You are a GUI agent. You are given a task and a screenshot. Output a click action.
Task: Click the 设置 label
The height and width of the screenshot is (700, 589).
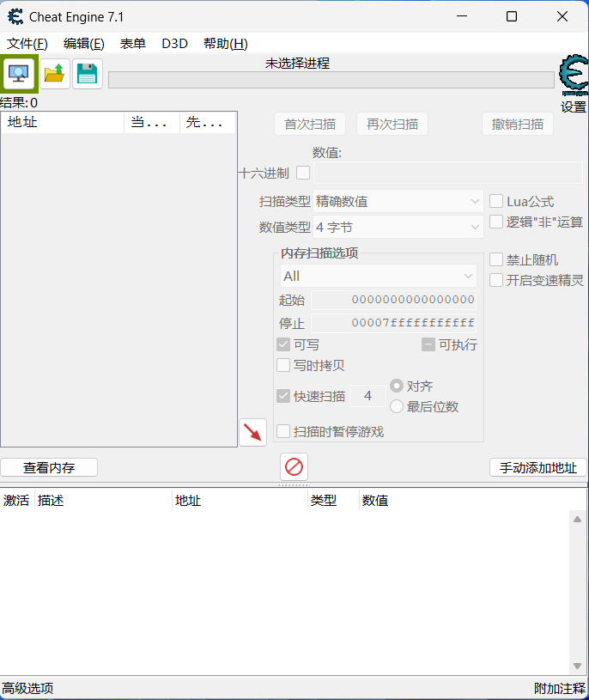point(574,107)
